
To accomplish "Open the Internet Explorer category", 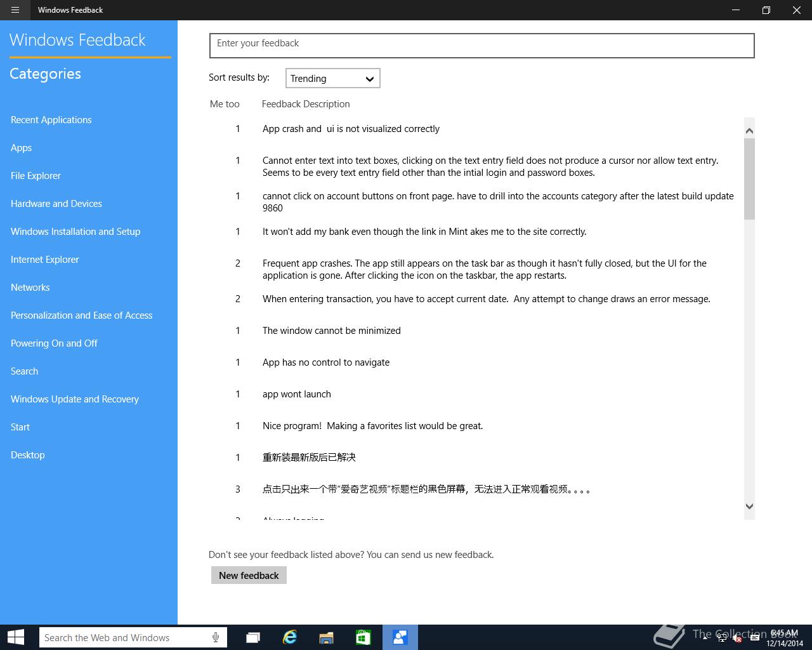I will click(x=45, y=260).
